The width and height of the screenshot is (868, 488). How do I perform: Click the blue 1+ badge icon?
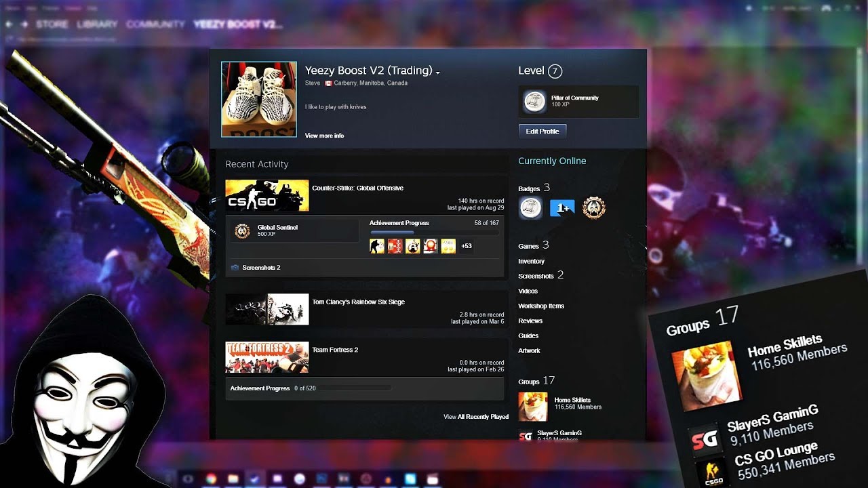tap(562, 208)
